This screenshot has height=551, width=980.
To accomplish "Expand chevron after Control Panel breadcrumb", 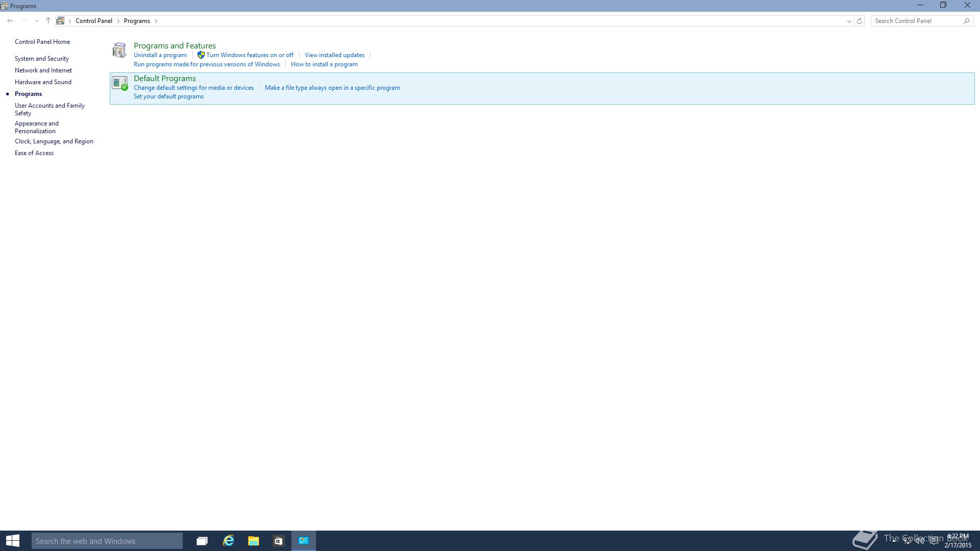I will point(118,21).
